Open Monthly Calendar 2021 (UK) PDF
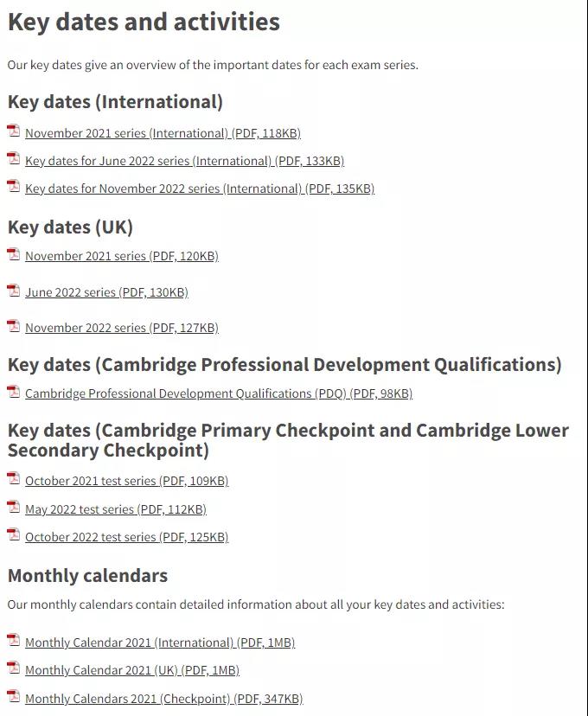This screenshot has height=716, width=588. 133,669
